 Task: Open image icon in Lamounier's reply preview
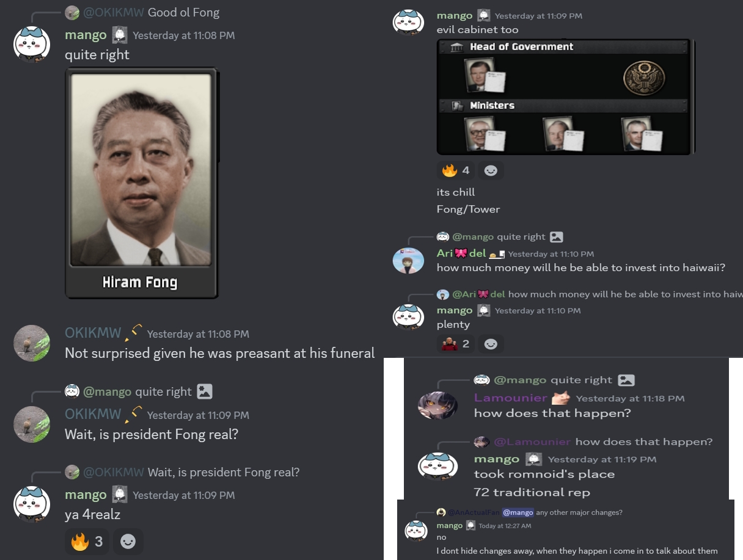[x=626, y=380]
